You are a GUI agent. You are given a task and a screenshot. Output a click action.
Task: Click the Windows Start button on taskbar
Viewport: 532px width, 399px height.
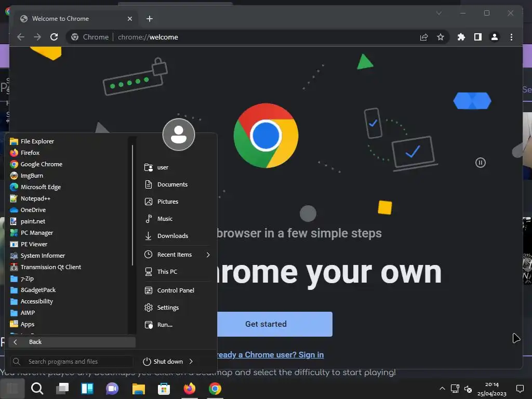[12, 389]
